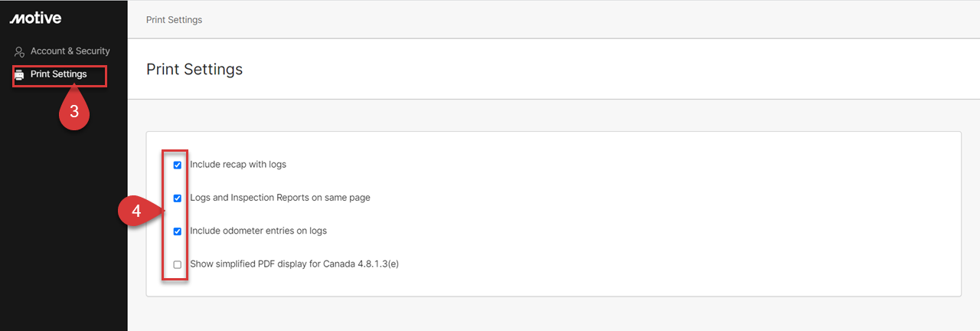This screenshot has width=980, height=331.
Task: Click the "Include recap with logs" label text
Action: click(238, 165)
